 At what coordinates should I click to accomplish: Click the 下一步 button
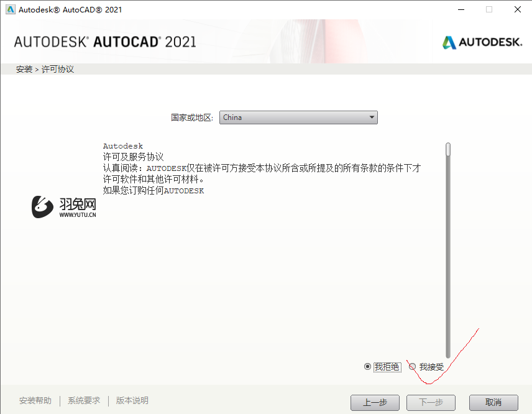pyautogui.click(x=431, y=402)
